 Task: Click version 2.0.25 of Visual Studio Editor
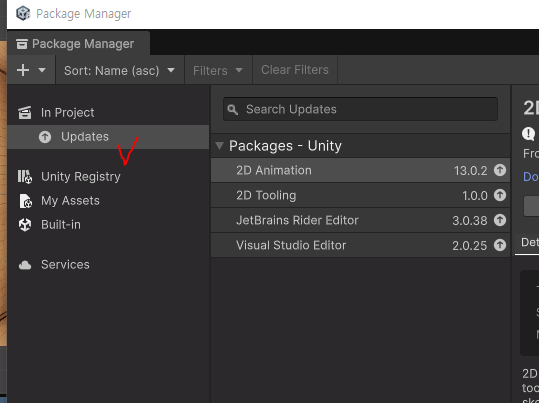pyautogui.click(x=470, y=246)
